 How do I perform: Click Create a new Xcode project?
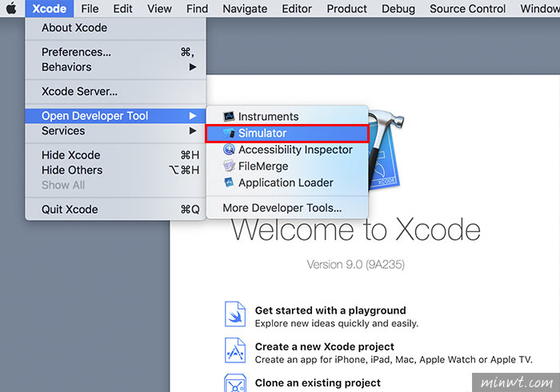click(x=324, y=346)
